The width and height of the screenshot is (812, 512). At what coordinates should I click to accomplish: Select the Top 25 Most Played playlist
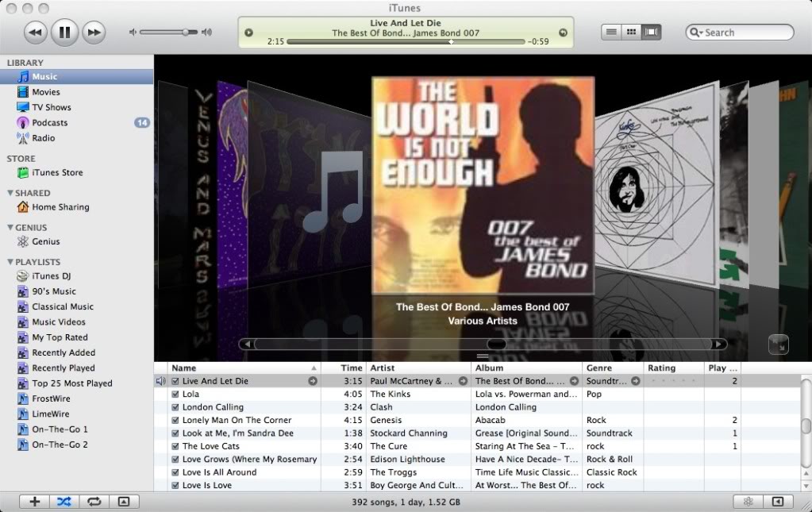coord(77,383)
